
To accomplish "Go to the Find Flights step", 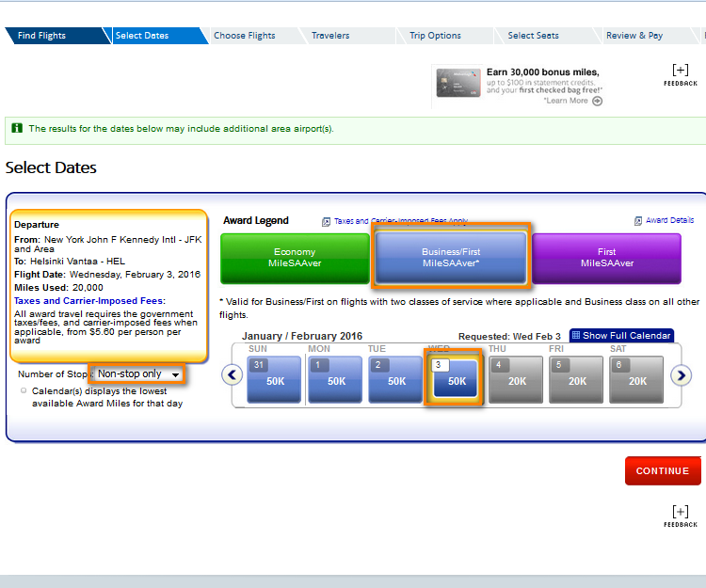I will click(42, 36).
